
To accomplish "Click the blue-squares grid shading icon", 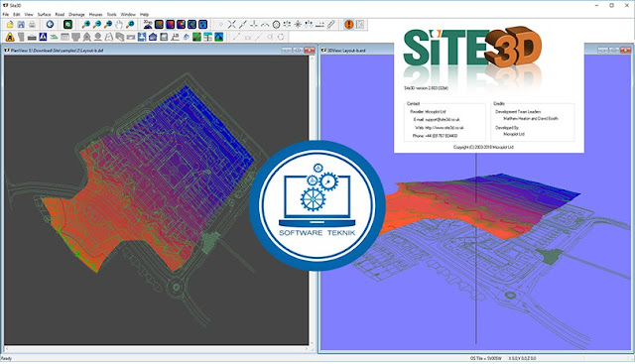I will [x=202, y=24].
